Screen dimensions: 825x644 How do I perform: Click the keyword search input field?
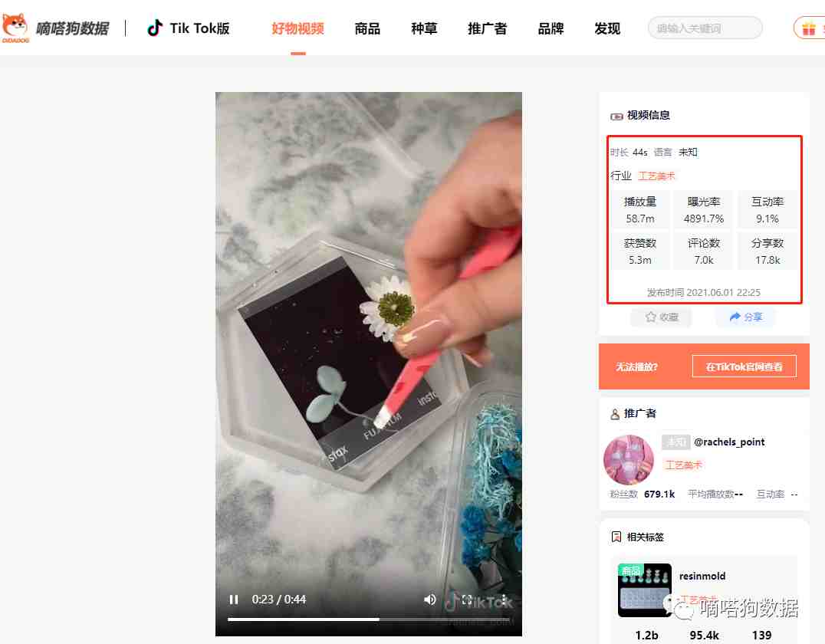705,28
